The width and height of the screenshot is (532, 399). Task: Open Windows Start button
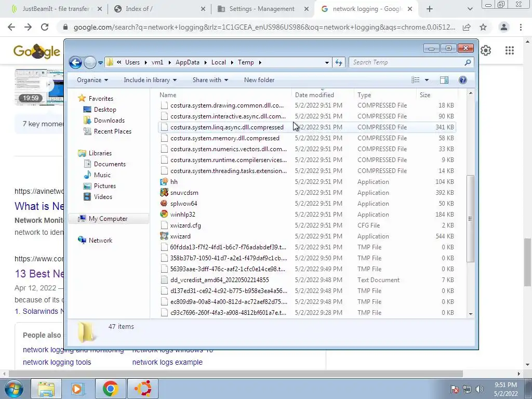pyautogui.click(x=14, y=389)
